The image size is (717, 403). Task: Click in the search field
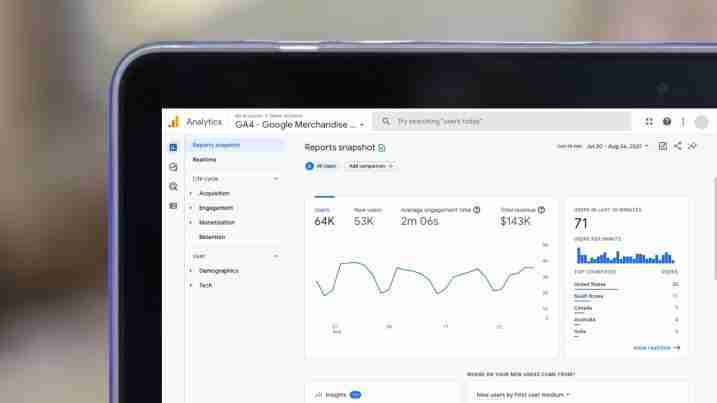[x=502, y=121]
